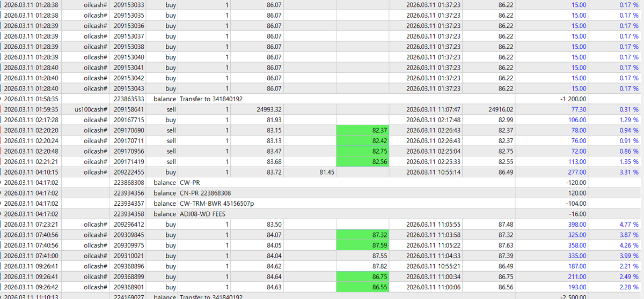This screenshot has height=299, width=644.
Task: Click close price 87.63
Action: [x=506, y=245]
